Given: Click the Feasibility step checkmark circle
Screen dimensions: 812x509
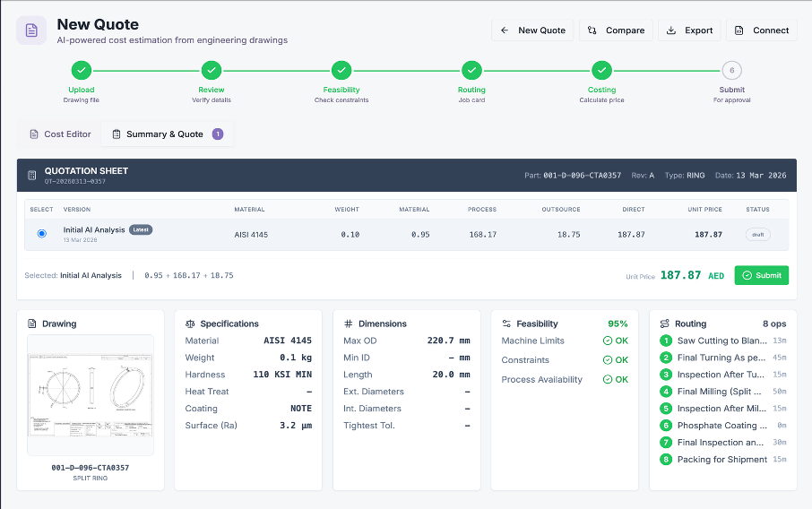Looking at the screenshot, I should click(341, 71).
